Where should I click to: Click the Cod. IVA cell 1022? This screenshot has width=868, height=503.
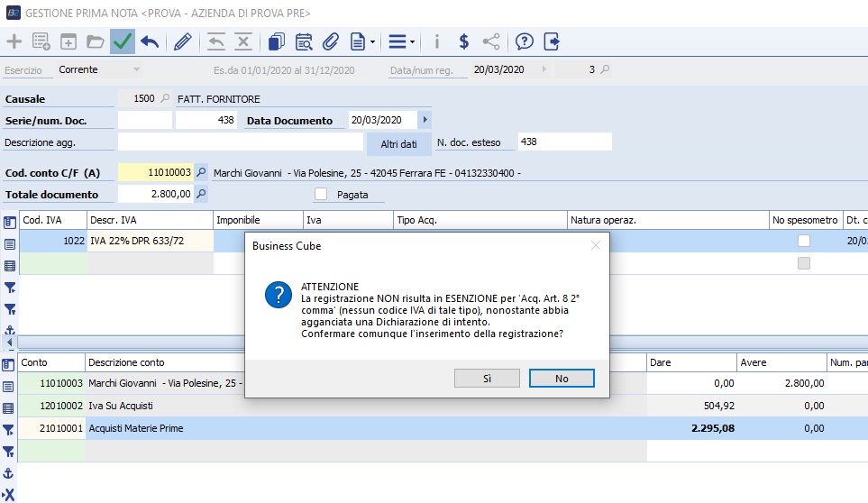(53, 241)
